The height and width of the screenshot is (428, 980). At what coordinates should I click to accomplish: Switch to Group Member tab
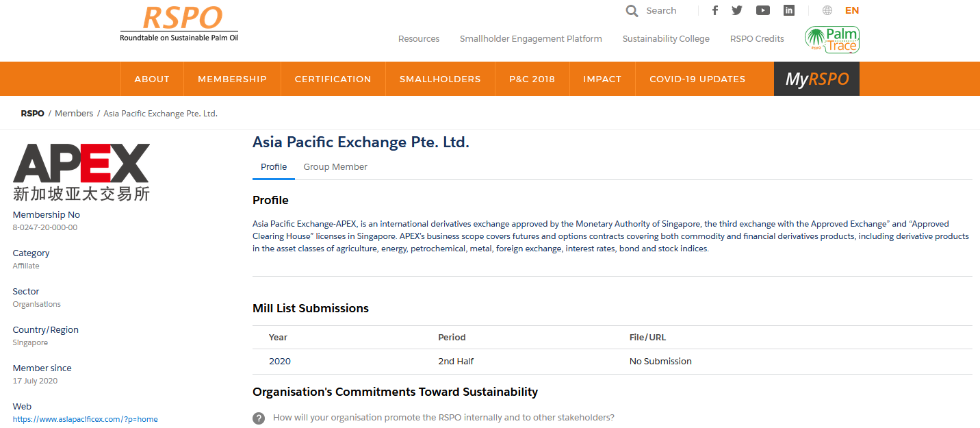[x=335, y=167]
